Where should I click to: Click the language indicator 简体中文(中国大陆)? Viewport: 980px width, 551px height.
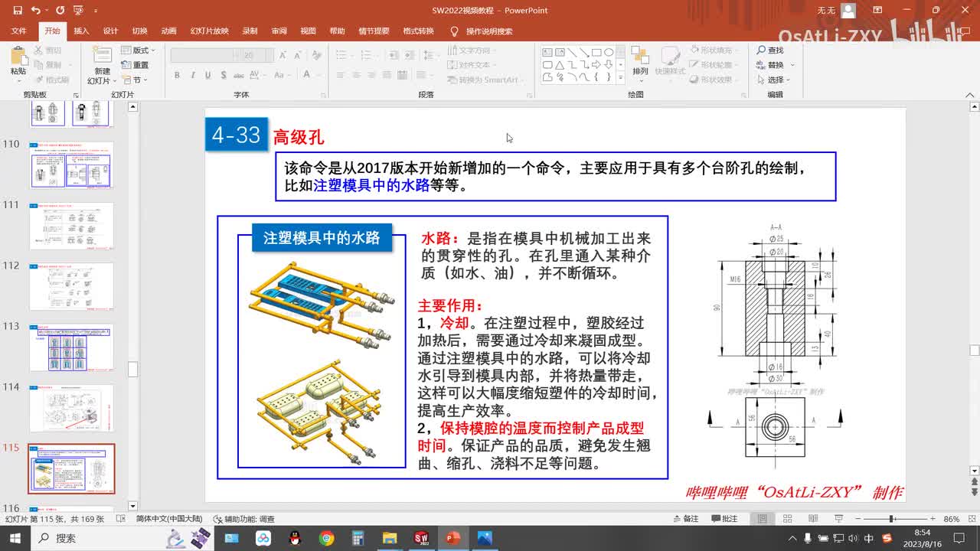pos(169,519)
